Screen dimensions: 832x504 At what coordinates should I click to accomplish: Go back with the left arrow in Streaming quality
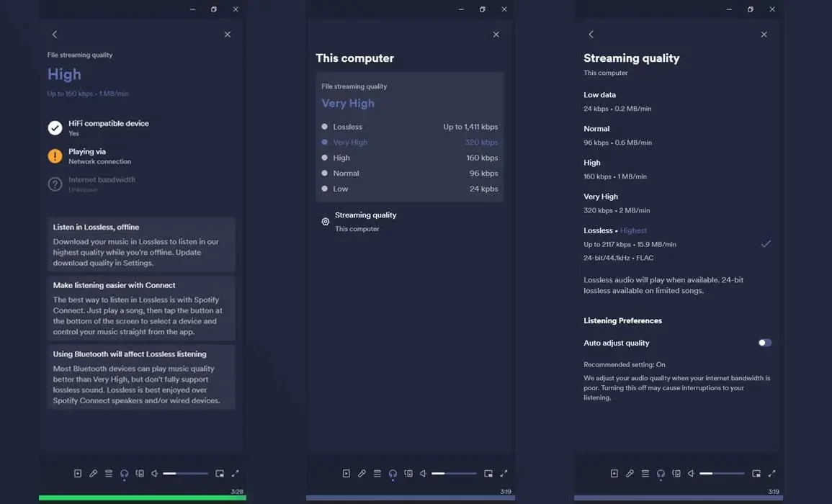(x=591, y=34)
